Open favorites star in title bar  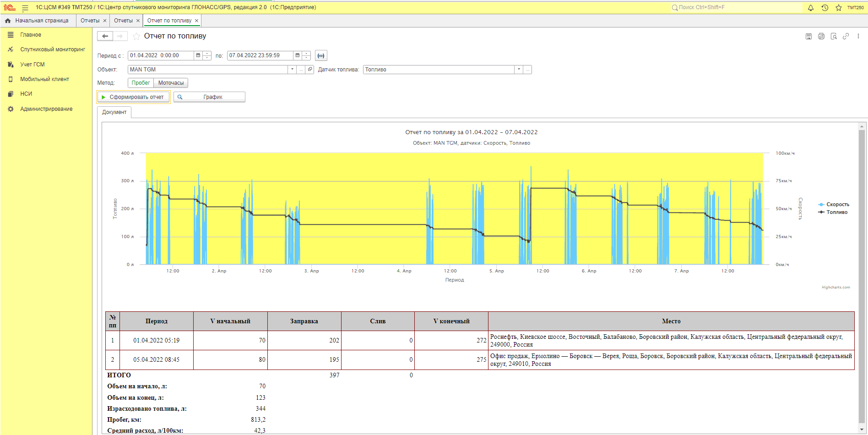[x=838, y=8]
